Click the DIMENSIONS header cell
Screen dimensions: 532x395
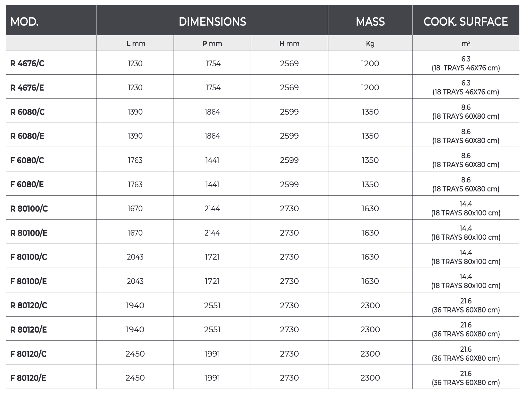pyautogui.click(x=212, y=21)
